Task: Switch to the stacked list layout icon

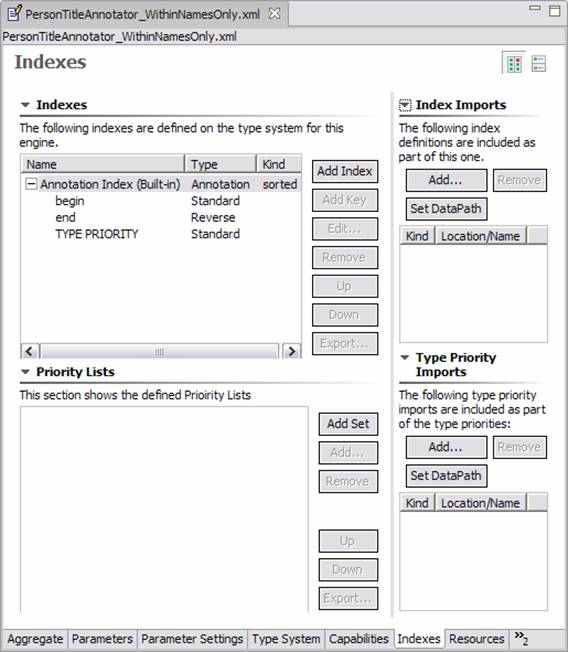Action: click(539, 64)
